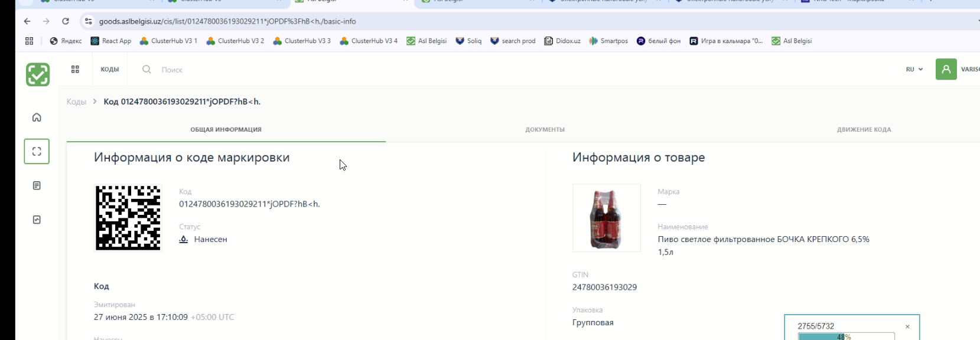Go back using browser back arrow
The height and width of the screenshot is (340, 980).
27,21
